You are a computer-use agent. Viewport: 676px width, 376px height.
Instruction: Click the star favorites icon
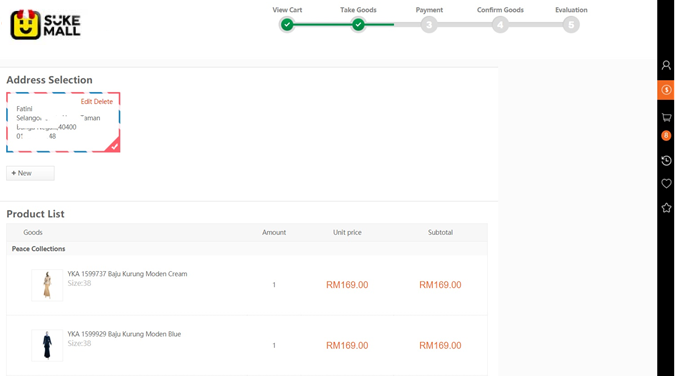(666, 208)
